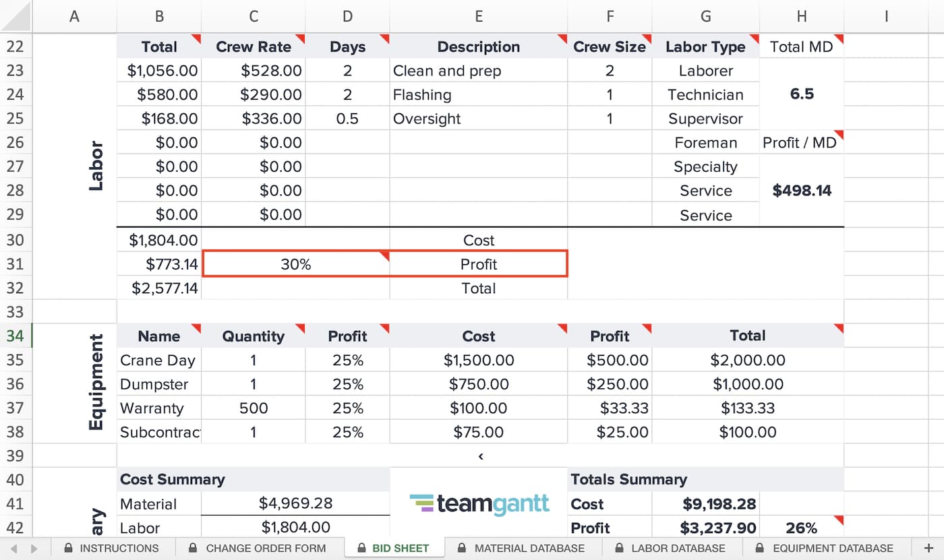Click the Total MD value 6.5 cell
This screenshot has height=560, width=944.
pos(801,94)
